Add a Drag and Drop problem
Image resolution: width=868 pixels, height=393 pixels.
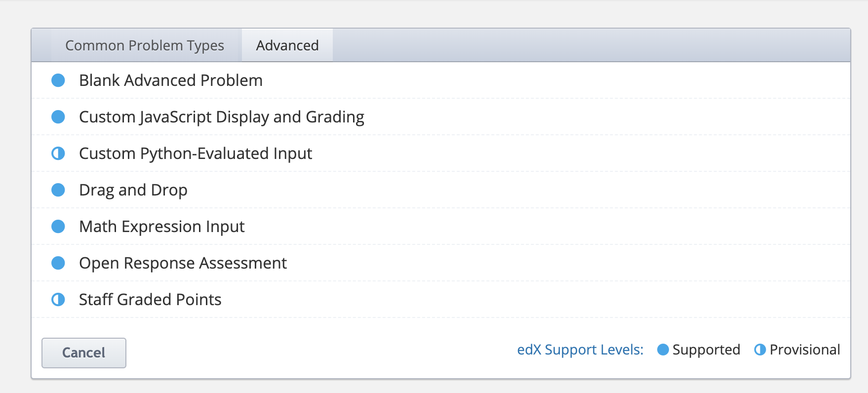[x=440, y=190]
